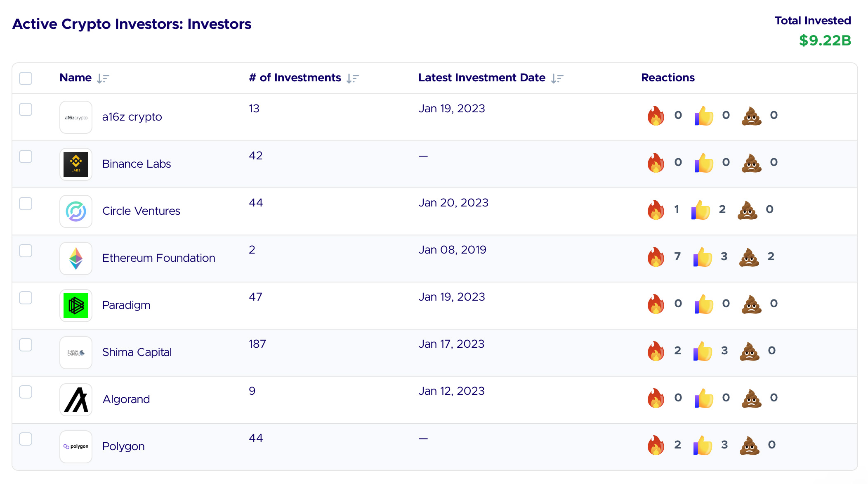Click the Total Invested $9.22B figure
868x484 pixels.
pyautogui.click(x=825, y=40)
